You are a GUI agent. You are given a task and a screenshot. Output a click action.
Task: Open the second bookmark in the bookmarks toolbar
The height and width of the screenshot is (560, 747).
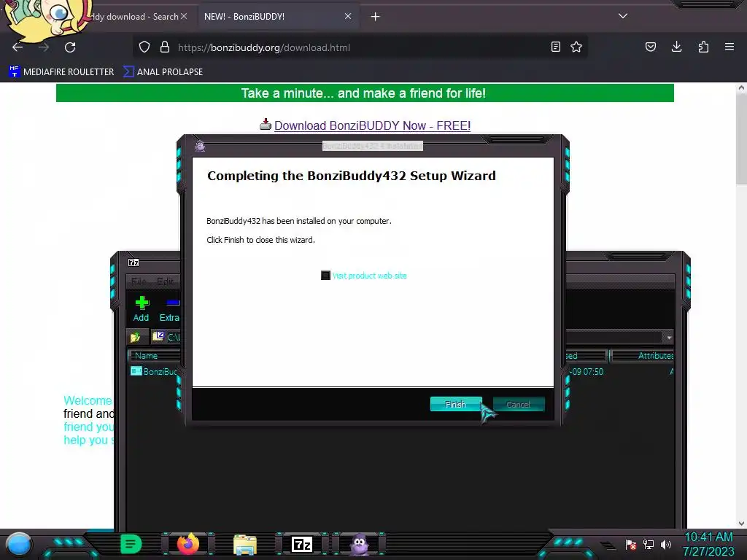point(163,72)
